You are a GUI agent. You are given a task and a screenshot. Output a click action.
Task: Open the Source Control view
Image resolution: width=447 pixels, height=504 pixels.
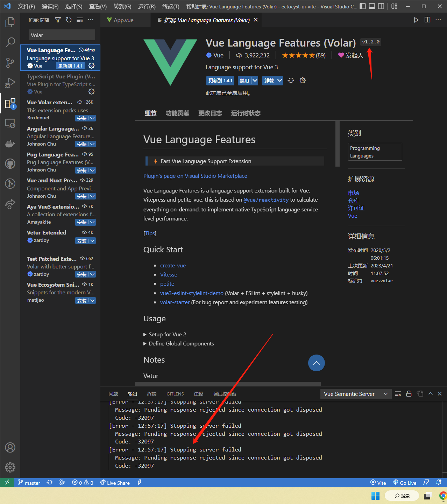coord(10,63)
